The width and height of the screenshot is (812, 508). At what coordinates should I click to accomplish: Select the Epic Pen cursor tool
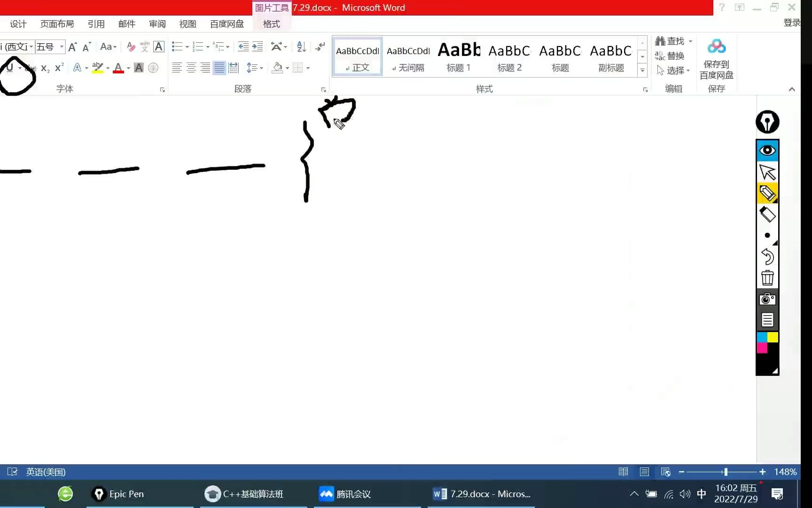(x=767, y=172)
